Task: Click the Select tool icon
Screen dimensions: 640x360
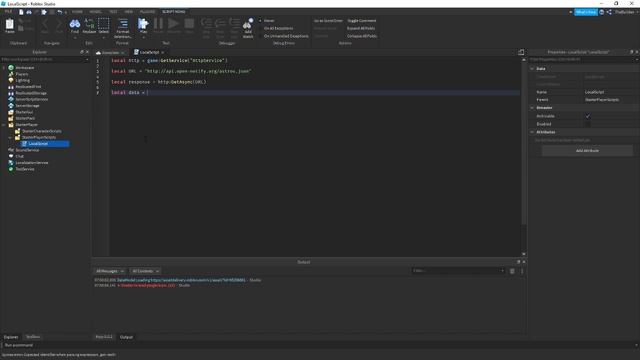Action: 104,25
